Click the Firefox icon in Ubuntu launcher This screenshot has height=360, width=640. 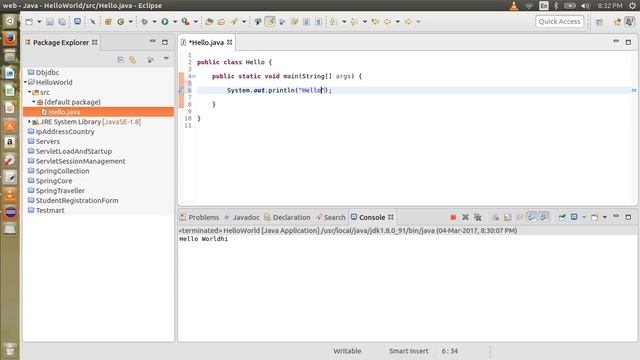(10, 38)
